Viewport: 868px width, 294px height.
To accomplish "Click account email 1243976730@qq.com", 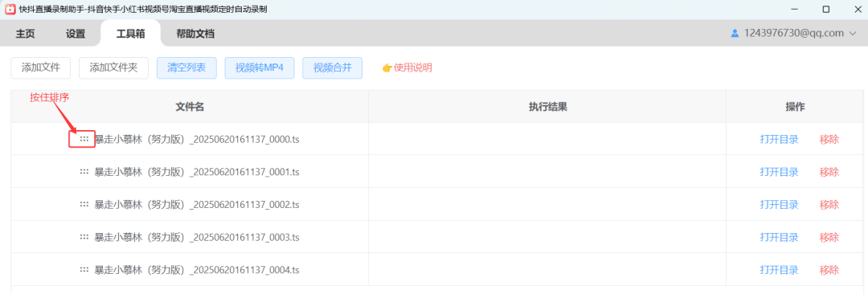I will pyautogui.click(x=794, y=33).
